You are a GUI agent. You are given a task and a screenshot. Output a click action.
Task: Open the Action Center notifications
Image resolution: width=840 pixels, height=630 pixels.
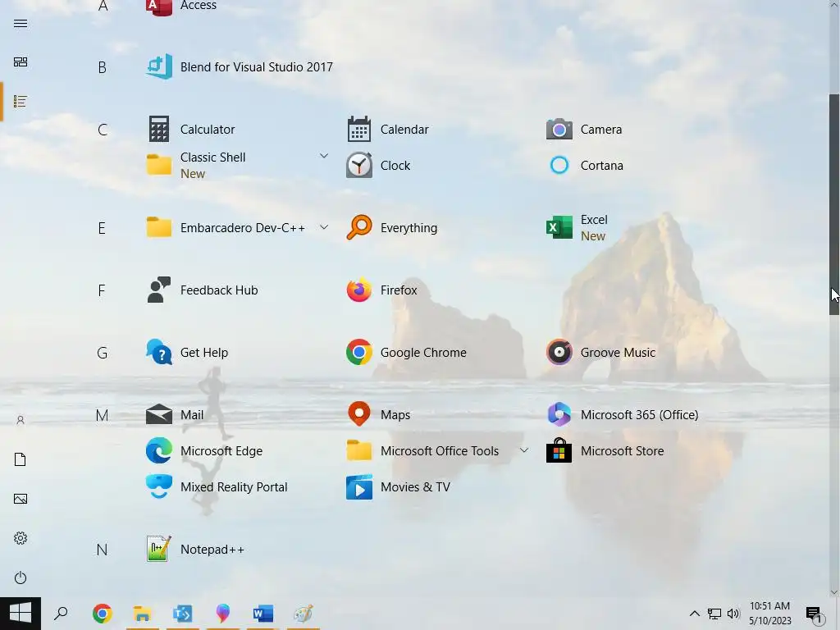pyautogui.click(x=814, y=614)
